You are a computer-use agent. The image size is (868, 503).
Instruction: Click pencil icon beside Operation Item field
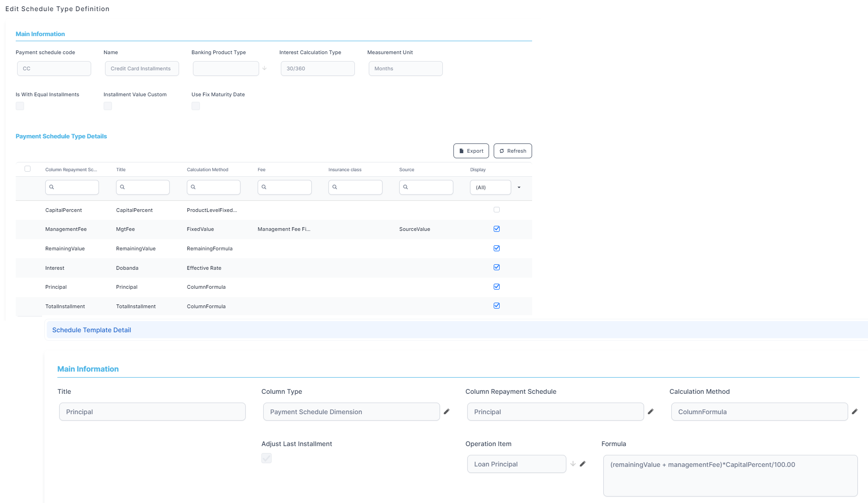click(x=583, y=464)
